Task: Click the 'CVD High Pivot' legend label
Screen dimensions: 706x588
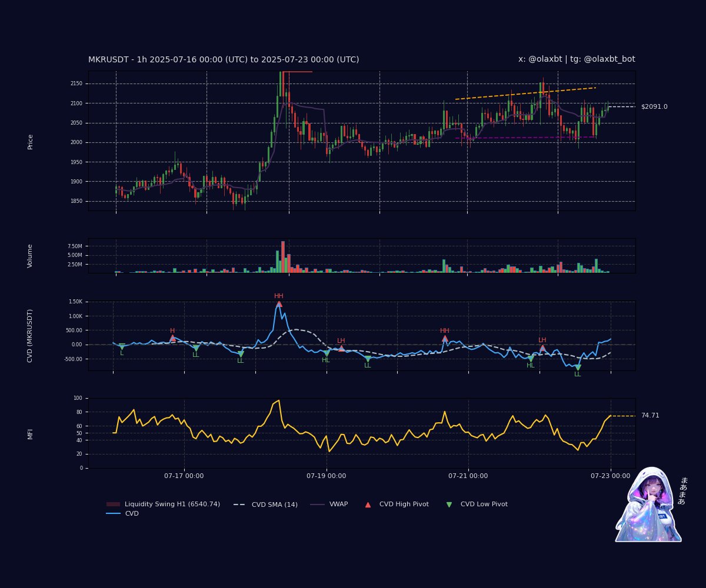Action: (x=404, y=505)
